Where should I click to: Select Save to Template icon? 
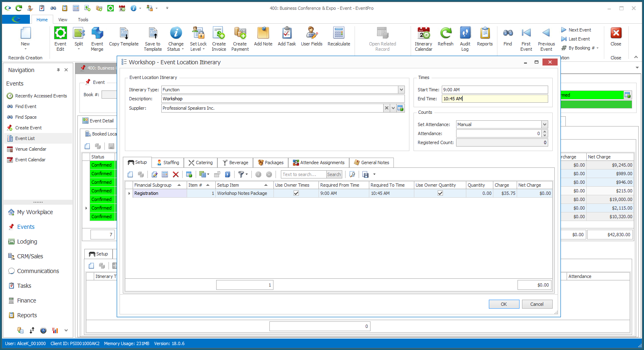coord(153,39)
